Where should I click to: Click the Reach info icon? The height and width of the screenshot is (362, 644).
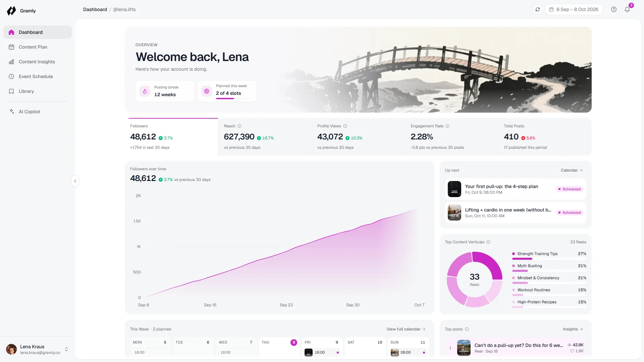click(239, 126)
